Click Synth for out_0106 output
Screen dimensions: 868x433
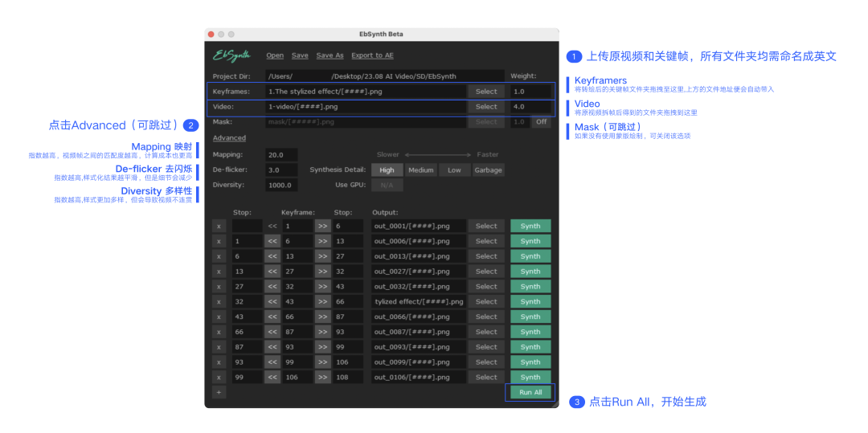tap(530, 377)
